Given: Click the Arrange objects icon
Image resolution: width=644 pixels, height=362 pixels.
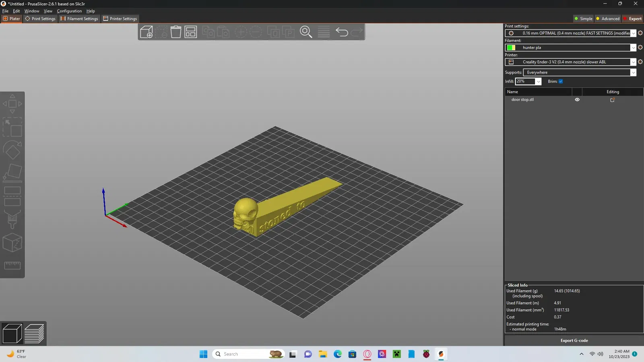Looking at the screenshot, I should pyautogui.click(x=190, y=32).
